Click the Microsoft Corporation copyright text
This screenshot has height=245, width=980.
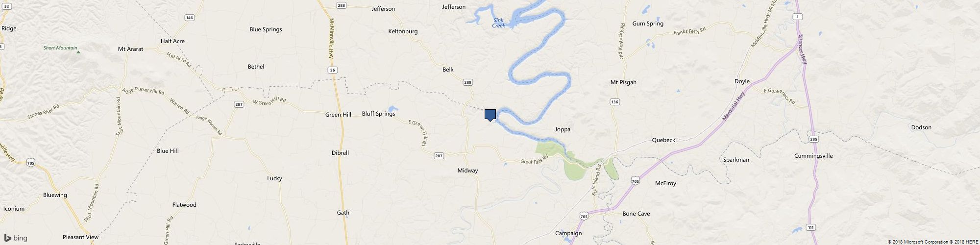click(919, 242)
